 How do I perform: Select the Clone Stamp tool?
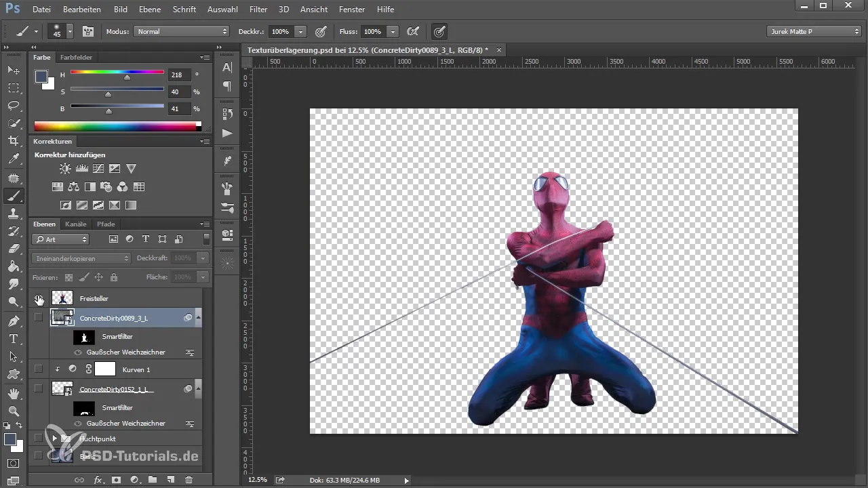[14, 213]
